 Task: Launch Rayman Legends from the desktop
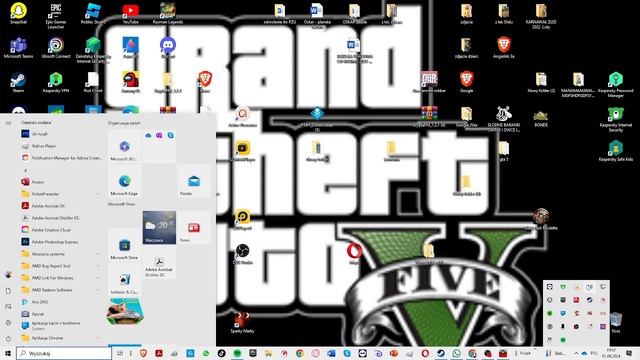(168, 13)
